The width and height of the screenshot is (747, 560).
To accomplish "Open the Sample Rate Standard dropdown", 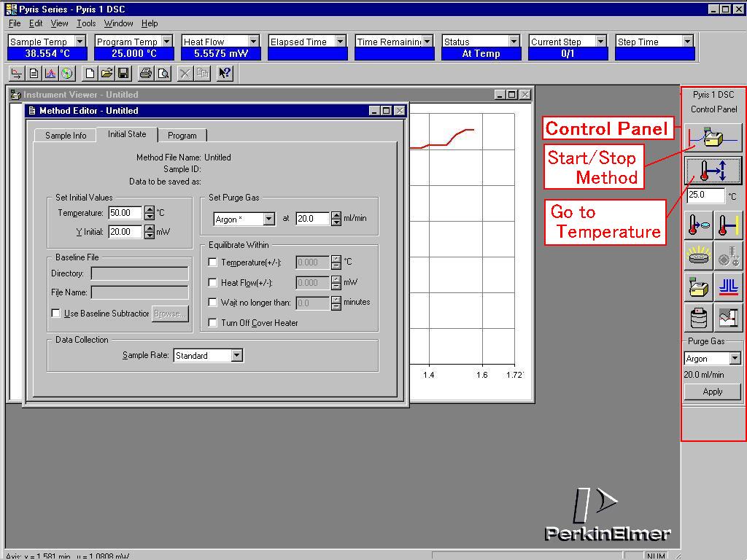I will 237,355.
